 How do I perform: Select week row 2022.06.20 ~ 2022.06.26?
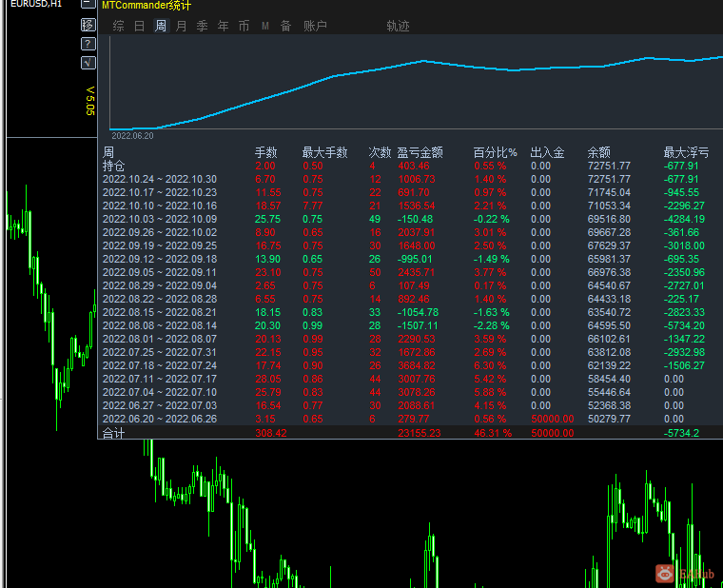coord(160,420)
